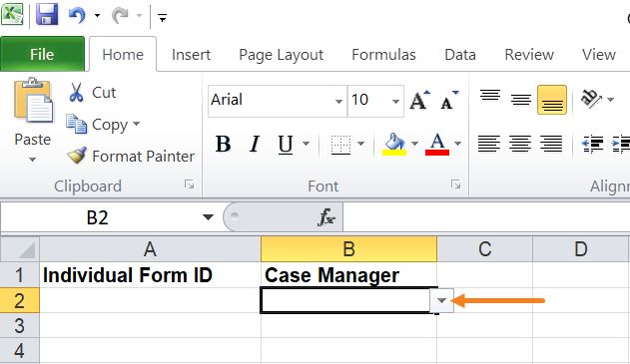
Task: Select column B header
Action: point(348,249)
